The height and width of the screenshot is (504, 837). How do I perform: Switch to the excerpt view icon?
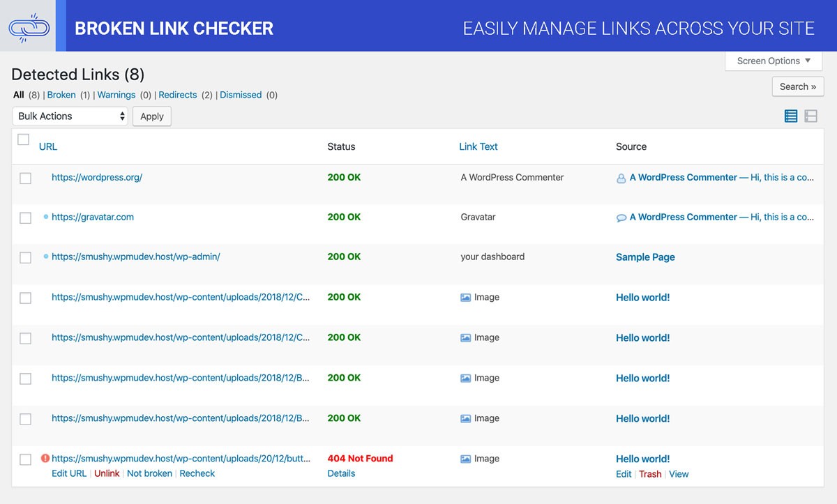[810, 116]
